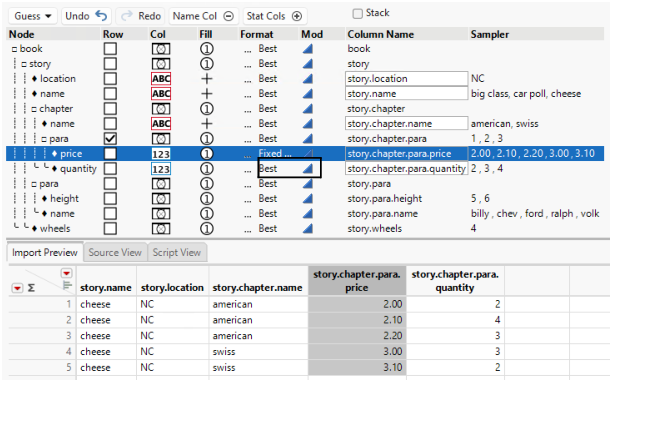This screenshot has width=653, height=427.
Task: Collapse the story node
Action: point(24,64)
